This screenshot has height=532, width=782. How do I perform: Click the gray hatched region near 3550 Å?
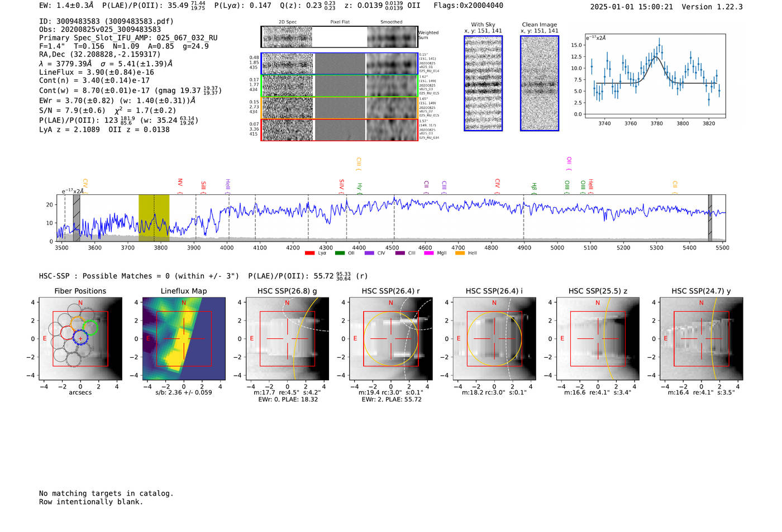coord(77,218)
